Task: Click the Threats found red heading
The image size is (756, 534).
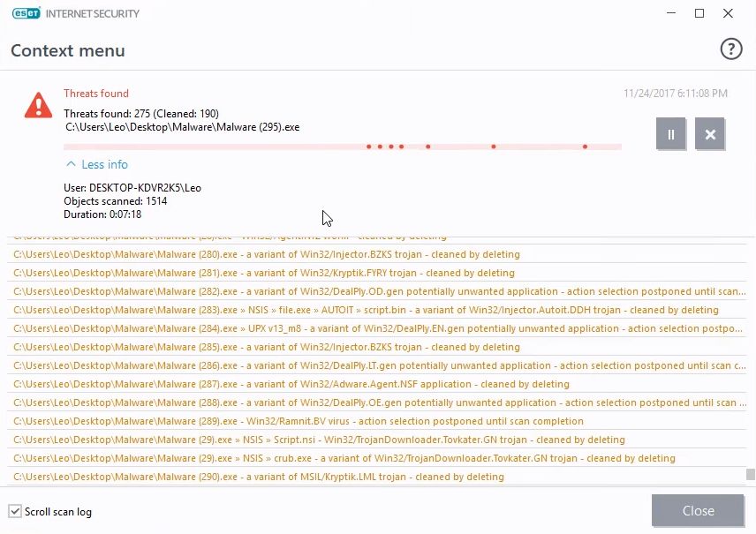Action: coord(96,93)
